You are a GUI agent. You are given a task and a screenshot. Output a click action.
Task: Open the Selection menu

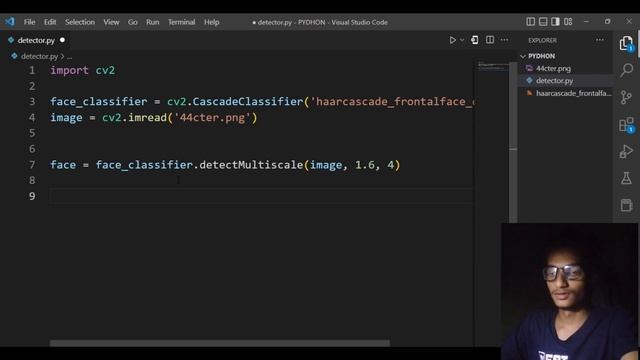80,22
